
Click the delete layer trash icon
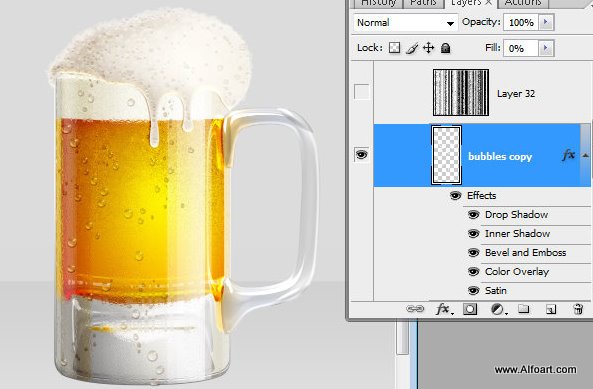(578, 309)
